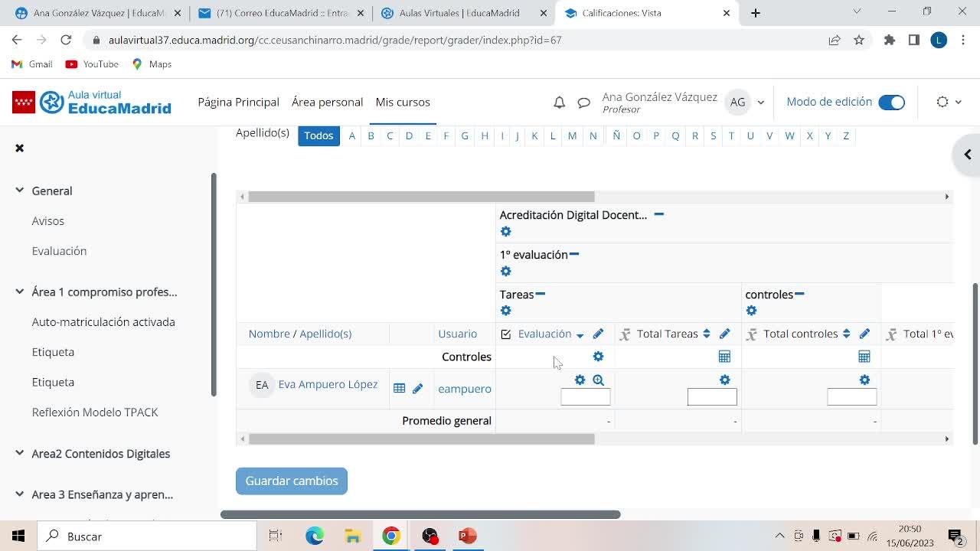Collapse Acreditación Digital Docente category
The height and width of the screenshot is (551, 980).
tap(658, 214)
